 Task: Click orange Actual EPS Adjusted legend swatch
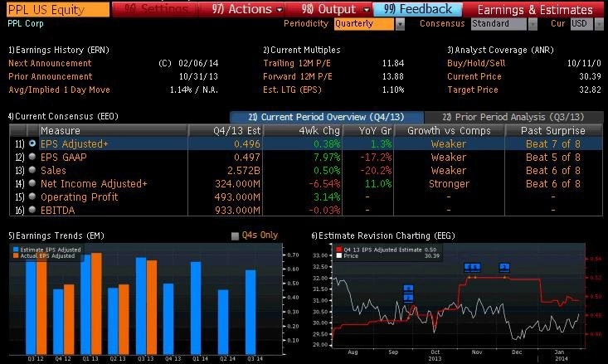[16, 256]
